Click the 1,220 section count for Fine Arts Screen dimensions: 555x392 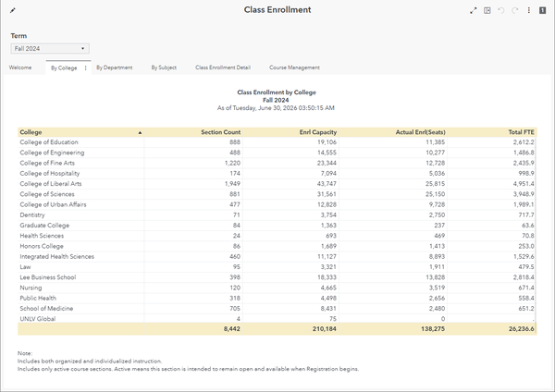232,163
